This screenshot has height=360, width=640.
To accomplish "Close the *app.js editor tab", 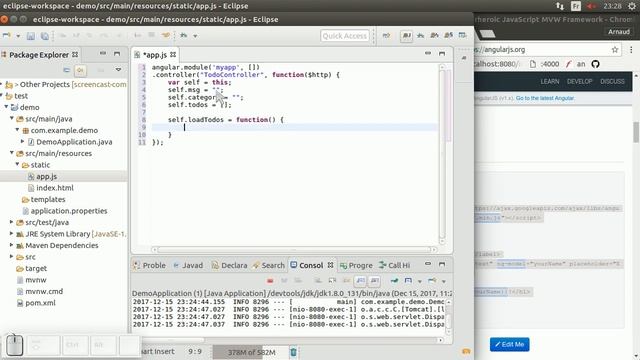I will tap(173, 54).
